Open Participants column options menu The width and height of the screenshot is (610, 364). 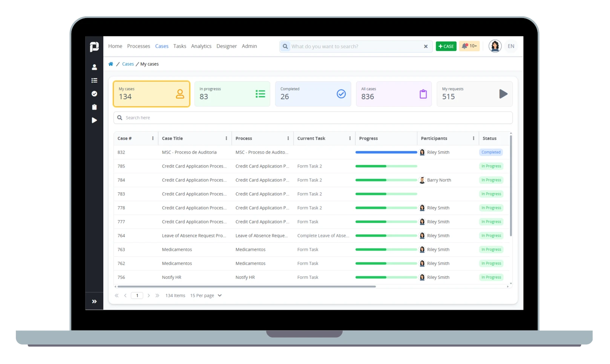474,138
